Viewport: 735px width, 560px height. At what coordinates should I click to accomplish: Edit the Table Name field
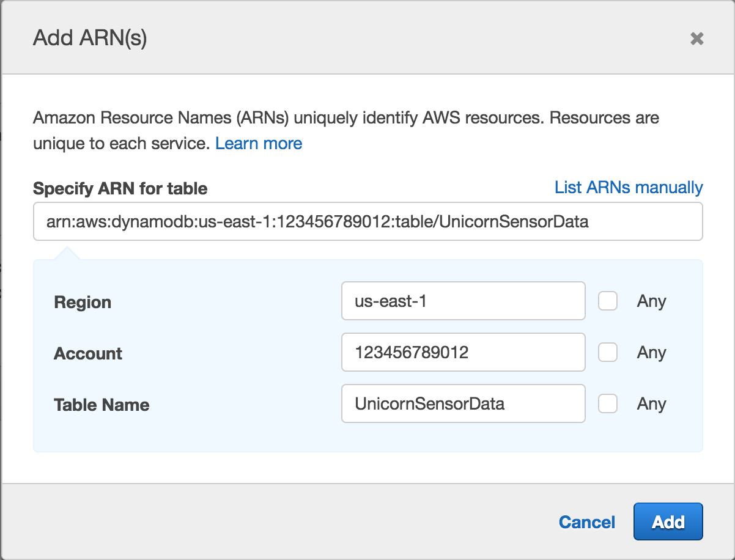pyautogui.click(x=464, y=403)
